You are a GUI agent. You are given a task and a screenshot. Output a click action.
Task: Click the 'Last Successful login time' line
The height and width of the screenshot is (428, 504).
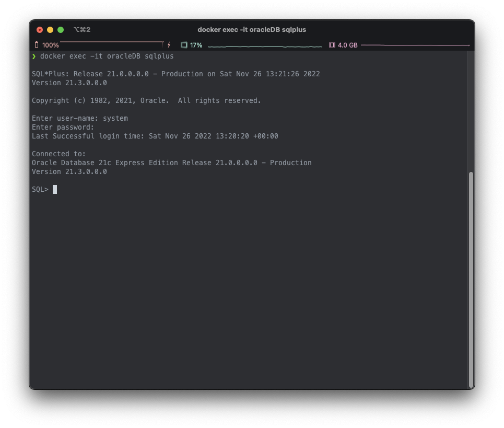pyautogui.click(x=155, y=136)
